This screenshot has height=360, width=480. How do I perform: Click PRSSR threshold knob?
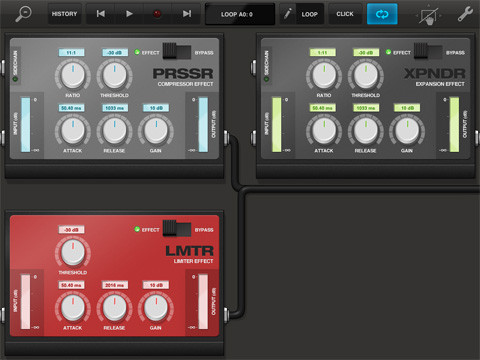pos(114,75)
